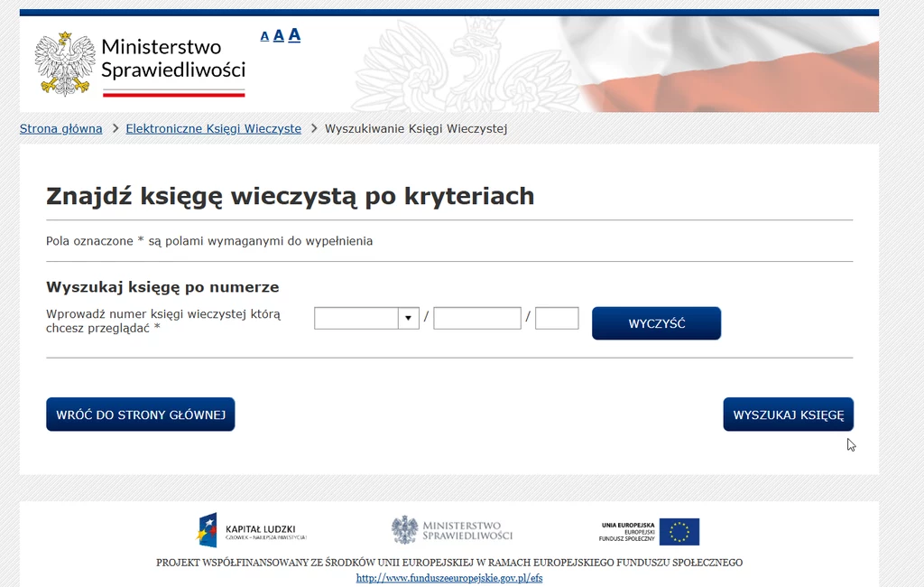Click WRÓĆ DO STRONY GŁÓWNEJ button

140,415
